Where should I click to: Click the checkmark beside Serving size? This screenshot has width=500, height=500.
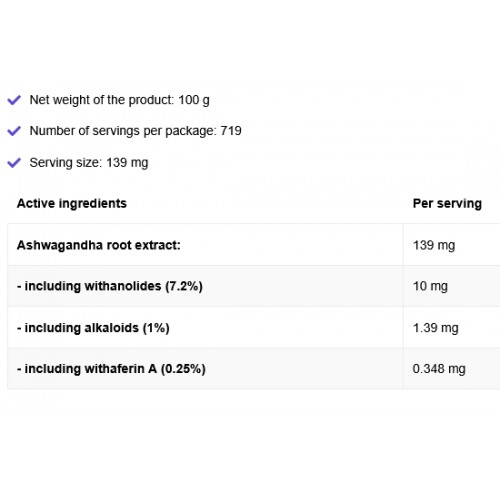point(14,163)
